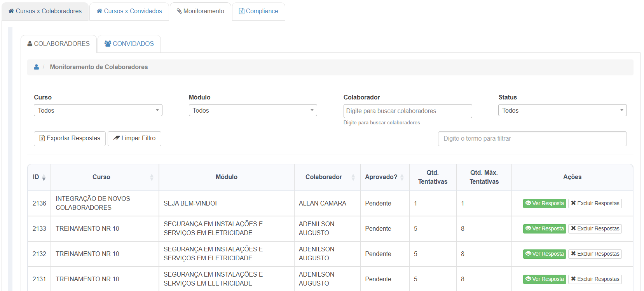Screen dimensions: 644x291
Task: Open the Curso dropdown filter
Action: [98, 110]
